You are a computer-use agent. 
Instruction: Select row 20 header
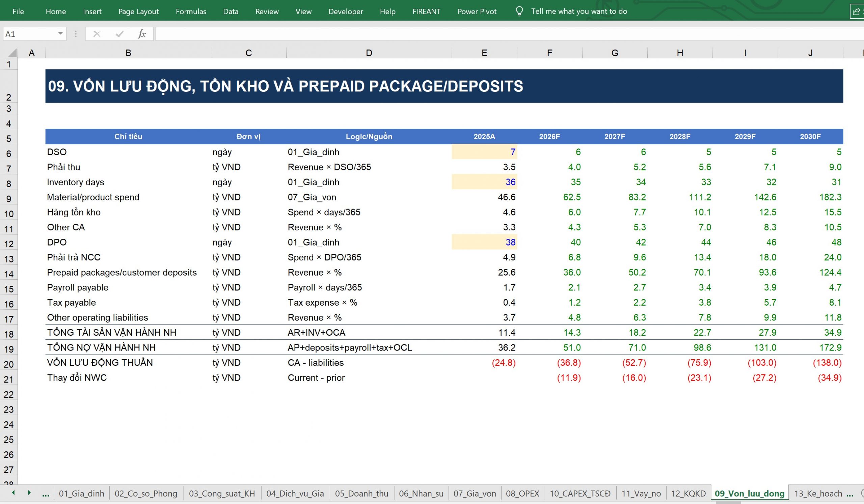(x=9, y=364)
